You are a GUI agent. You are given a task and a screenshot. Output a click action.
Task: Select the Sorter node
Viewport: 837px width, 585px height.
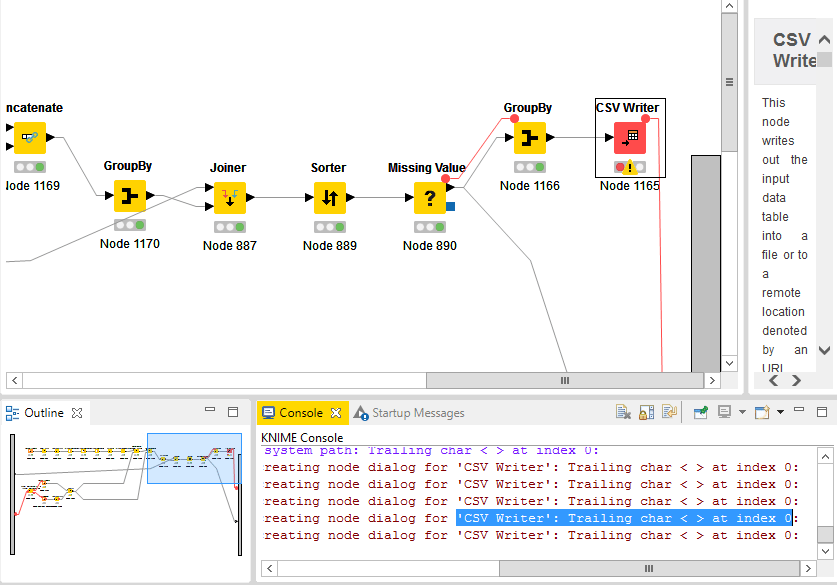click(329, 198)
